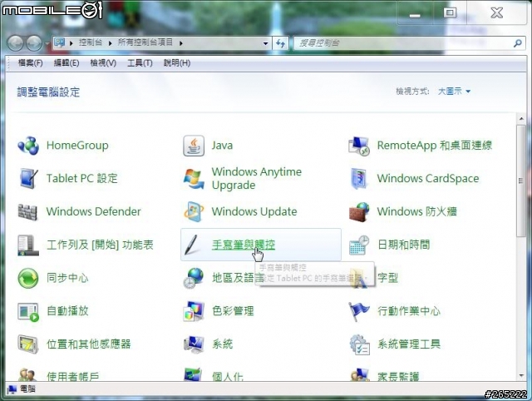Click the green Sync Center icon
Viewport: 532px width, 401px height.
pyautogui.click(x=28, y=278)
